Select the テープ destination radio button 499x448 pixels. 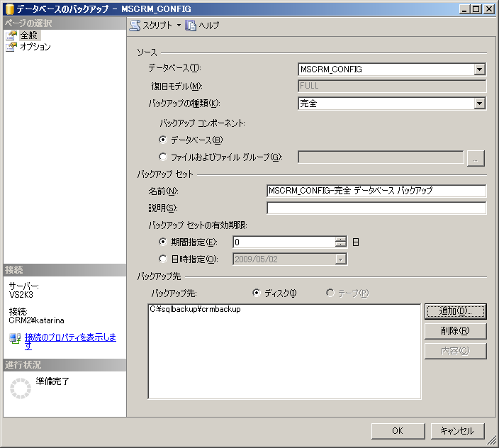[x=330, y=293]
